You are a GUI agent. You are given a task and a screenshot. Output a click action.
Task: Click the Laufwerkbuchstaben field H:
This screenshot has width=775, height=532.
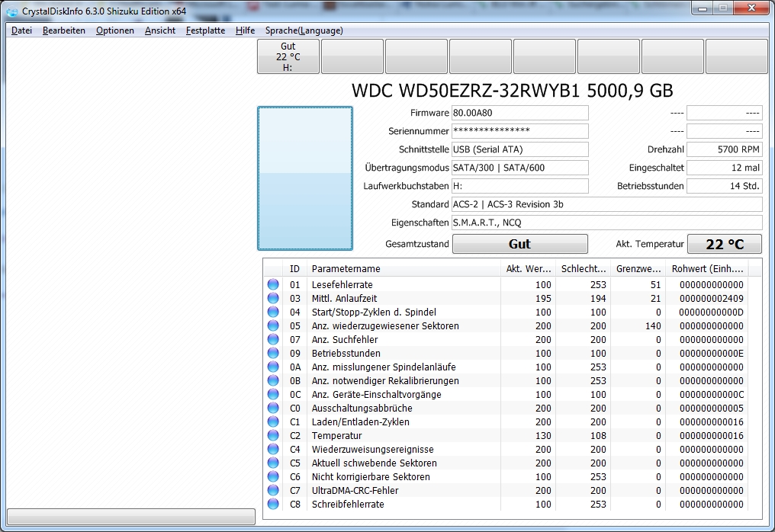520,186
